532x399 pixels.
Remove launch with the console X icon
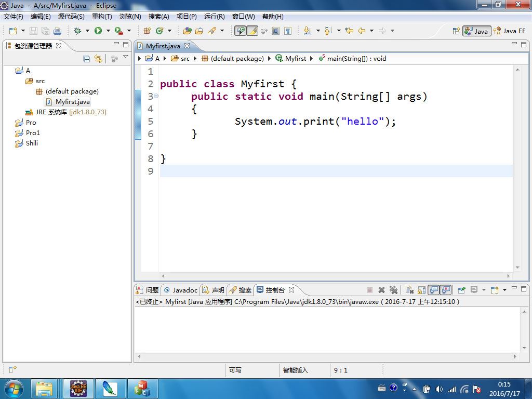[x=381, y=290]
